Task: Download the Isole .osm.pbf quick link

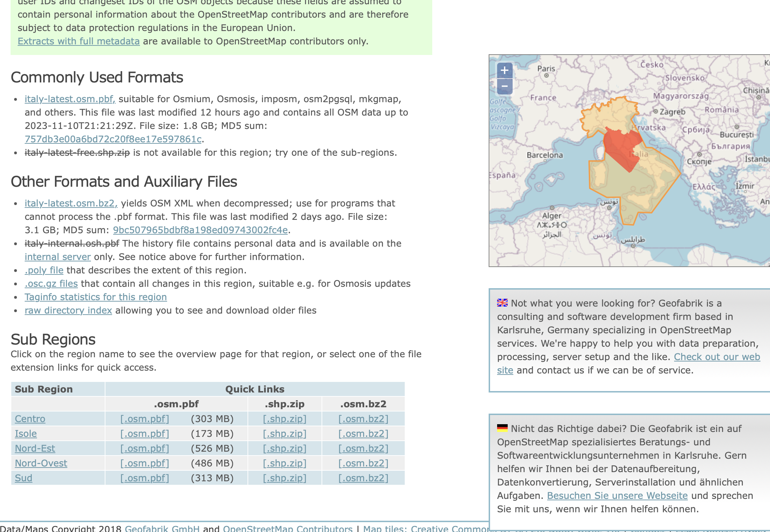Action: coord(145,434)
